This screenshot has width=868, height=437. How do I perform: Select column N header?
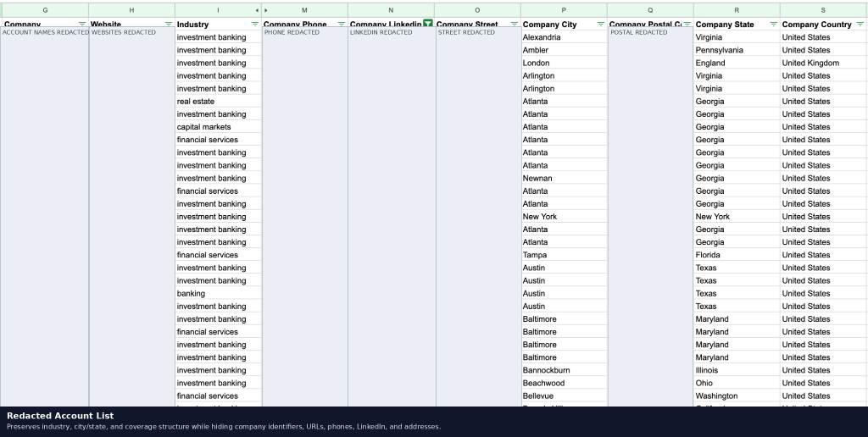(x=391, y=10)
